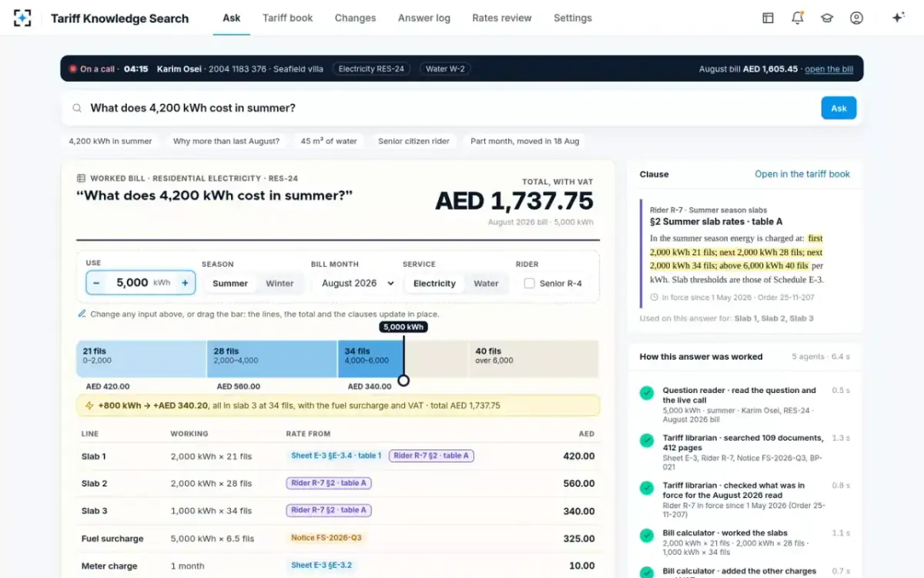
Task: Click Part month, moved in 18 Aug chip
Action: click(525, 141)
